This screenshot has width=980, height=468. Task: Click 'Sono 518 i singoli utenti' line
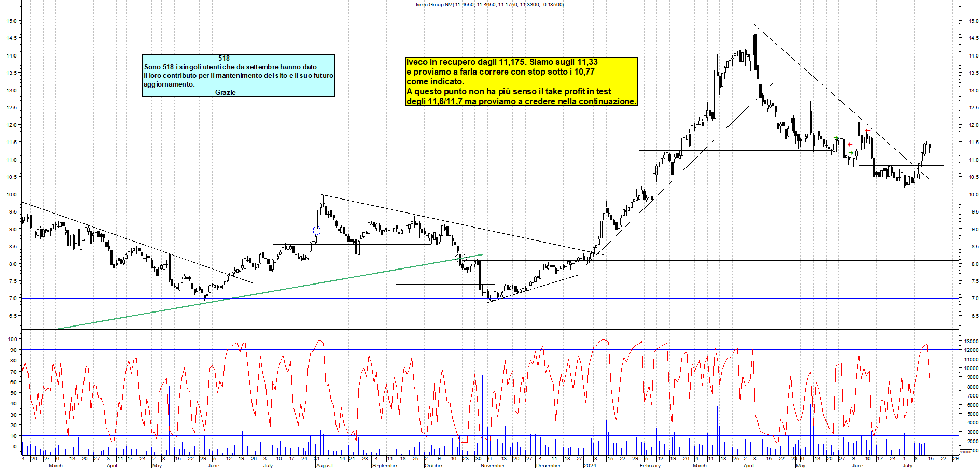230,67
